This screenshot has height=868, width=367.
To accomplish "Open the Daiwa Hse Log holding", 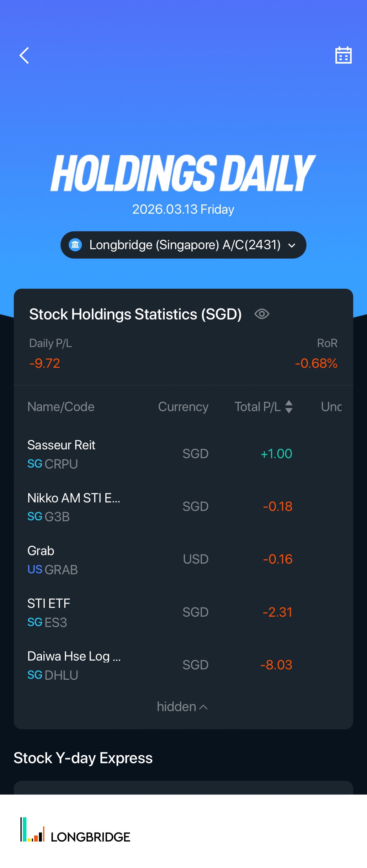I will pos(74,665).
